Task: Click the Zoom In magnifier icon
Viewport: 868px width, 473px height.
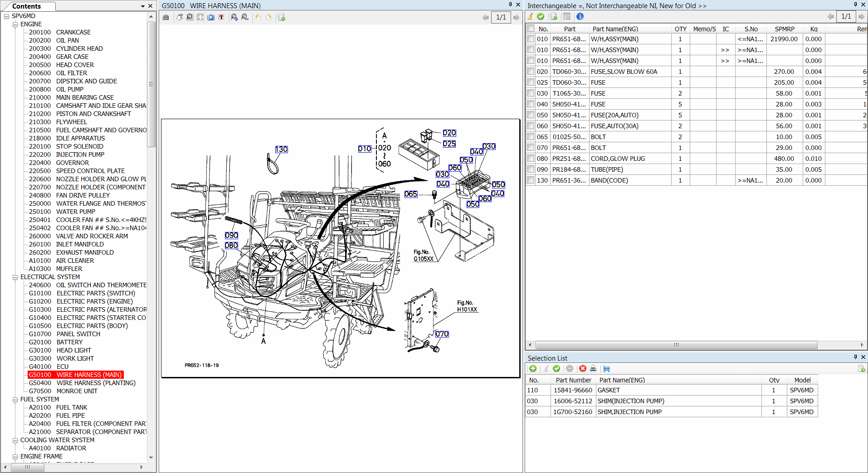Action: tap(234, 17)
